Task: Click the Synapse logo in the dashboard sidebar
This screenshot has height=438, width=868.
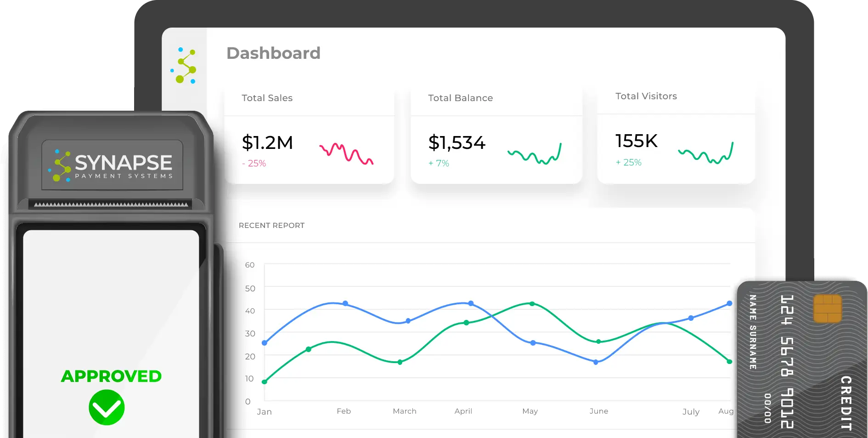Action: point(184,66)
